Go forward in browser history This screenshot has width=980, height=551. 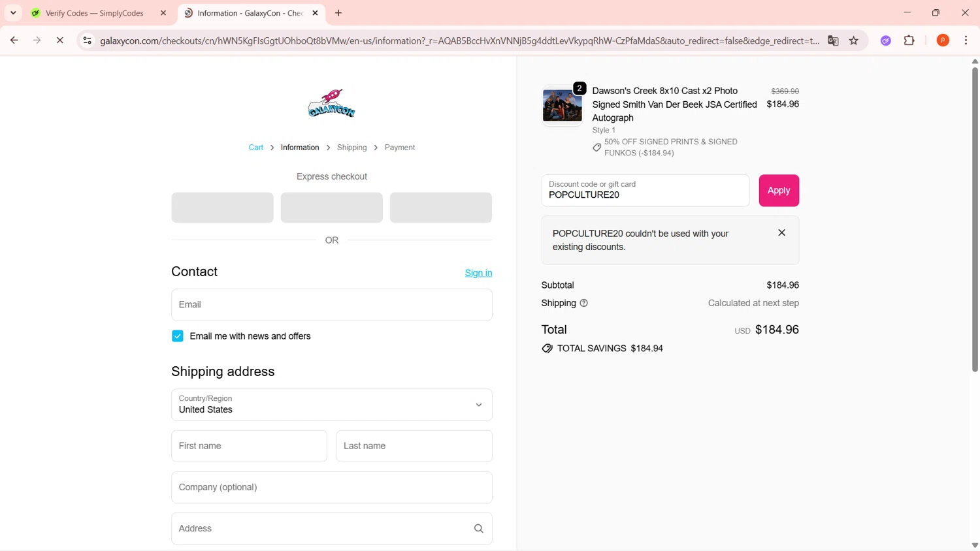[37, 40]
